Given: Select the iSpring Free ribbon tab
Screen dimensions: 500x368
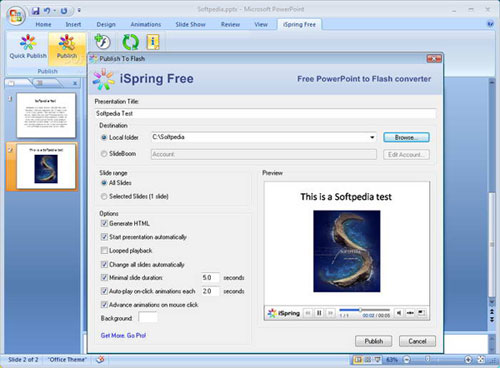Looking at the screenshot, I should (x=299, y=24).
